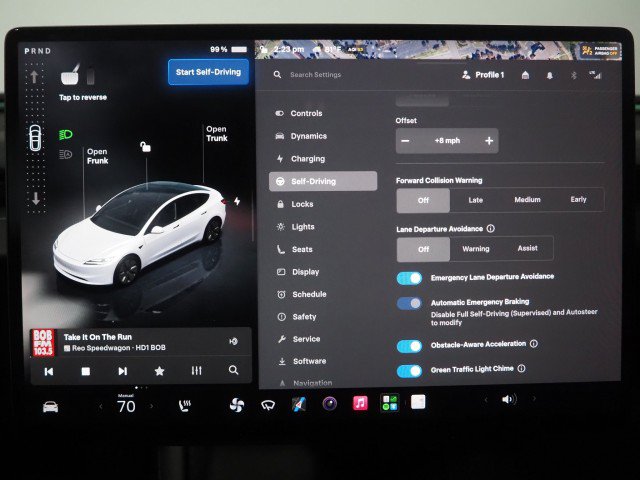The height and width of the screenshot is (480, 640).
Task: Tap the LTE signal strength icon
Action: click(x=595, y=75)
